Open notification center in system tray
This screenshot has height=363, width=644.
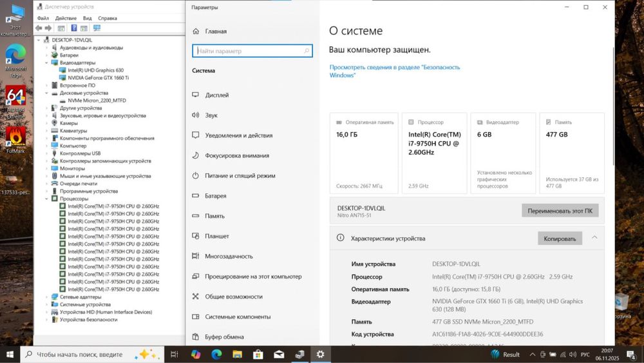[x=631, y=355]
